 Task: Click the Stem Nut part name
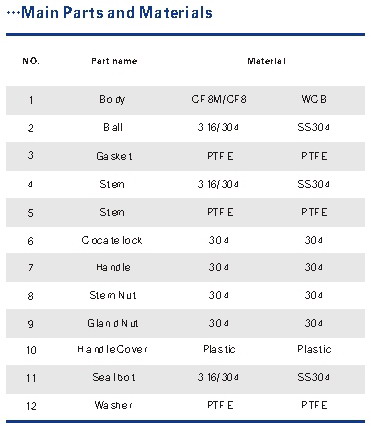[x=113, y=295]
